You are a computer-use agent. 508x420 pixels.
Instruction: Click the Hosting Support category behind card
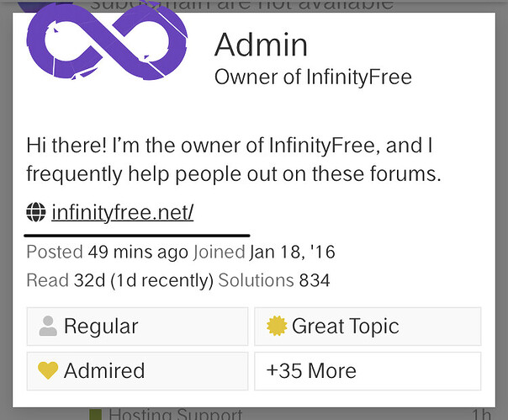(x=176, y=414)
